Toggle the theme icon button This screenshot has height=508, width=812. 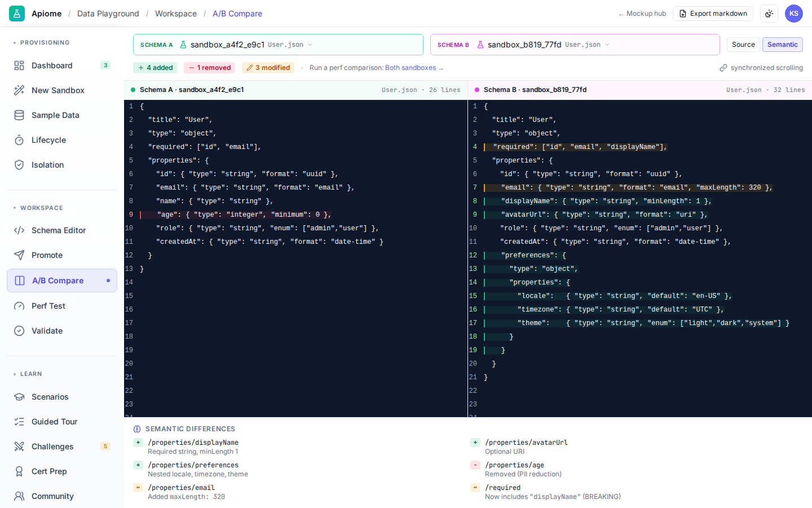pyautogui.click(x=769, y=14)
